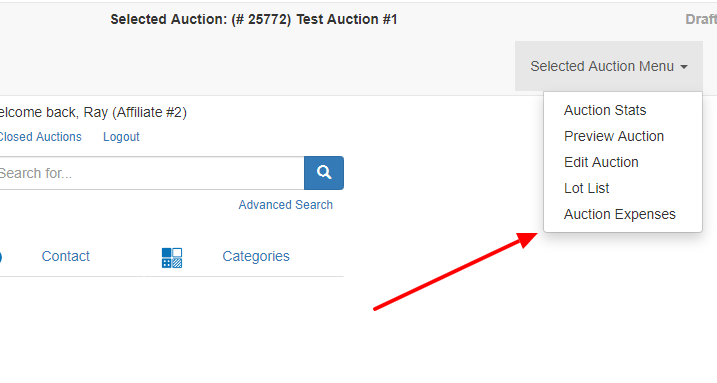Click the caret arrow beside Selected Auction Menu
Image resolution: width=717 pixels, height=383 pixels.
coord(684,67)
